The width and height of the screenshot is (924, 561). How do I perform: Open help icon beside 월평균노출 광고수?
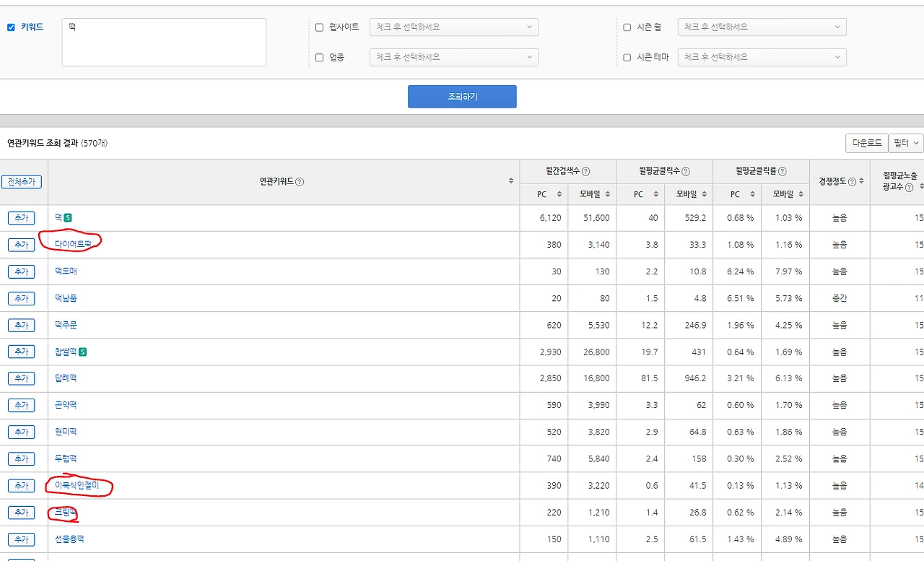(x=909, y=187)
